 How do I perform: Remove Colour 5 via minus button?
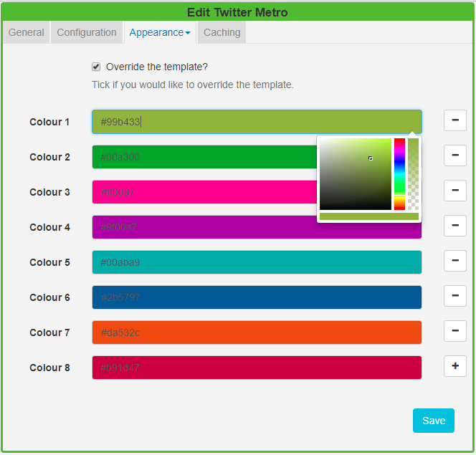[454, 261]
